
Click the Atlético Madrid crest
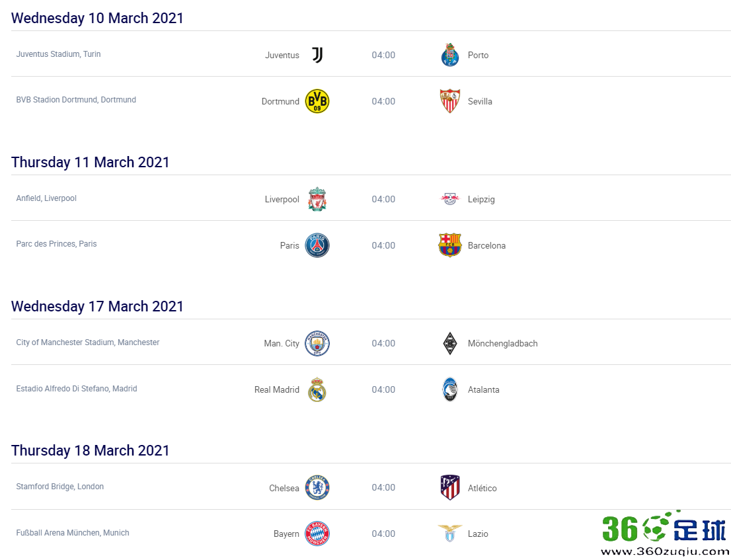pyautogui.click(x=450, y=487)
